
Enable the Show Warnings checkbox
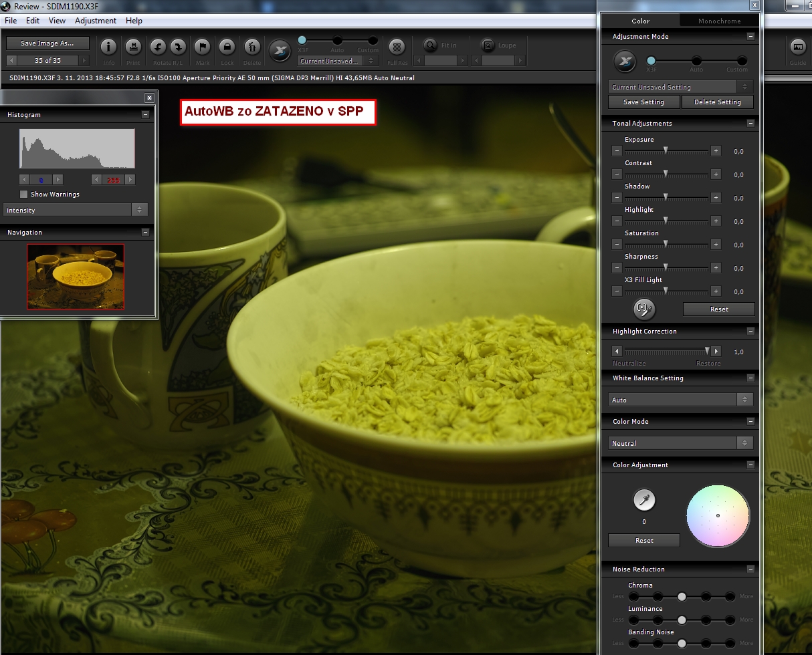[24, 194]
